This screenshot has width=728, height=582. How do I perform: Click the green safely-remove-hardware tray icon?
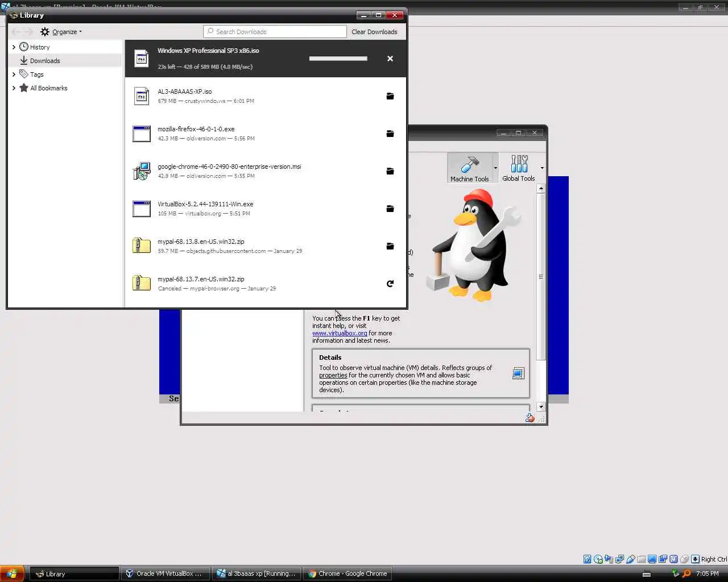pyautogui.click(x=676, y=573)
